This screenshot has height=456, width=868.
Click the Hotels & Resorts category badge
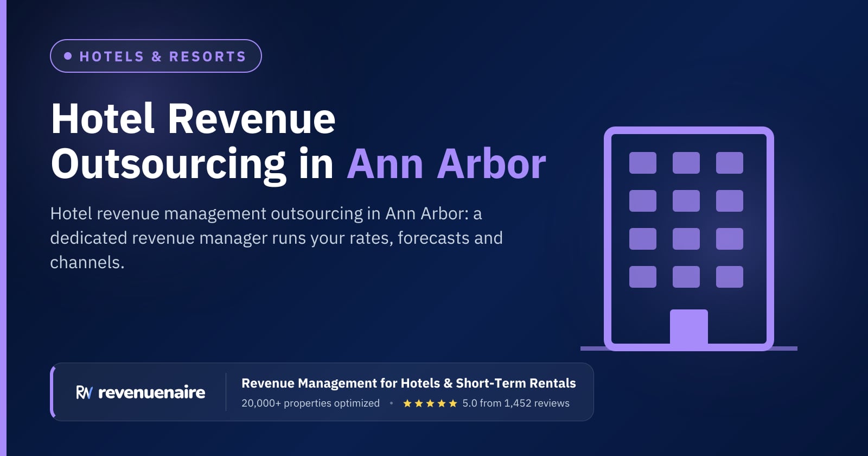pyautogui.click(x=156, y=56)
